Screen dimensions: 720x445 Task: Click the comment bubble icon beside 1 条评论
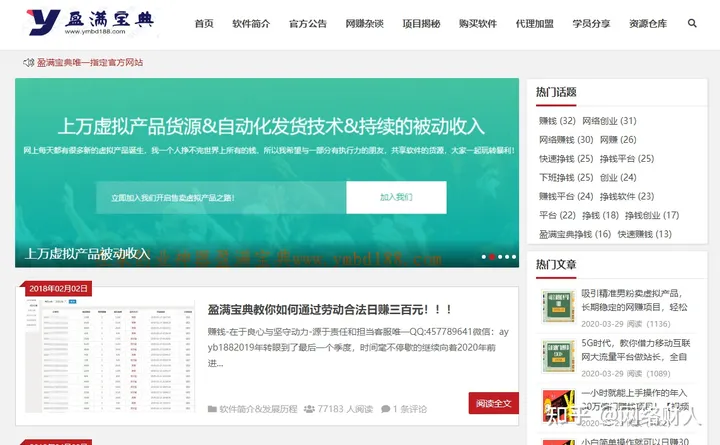point(386,409)
